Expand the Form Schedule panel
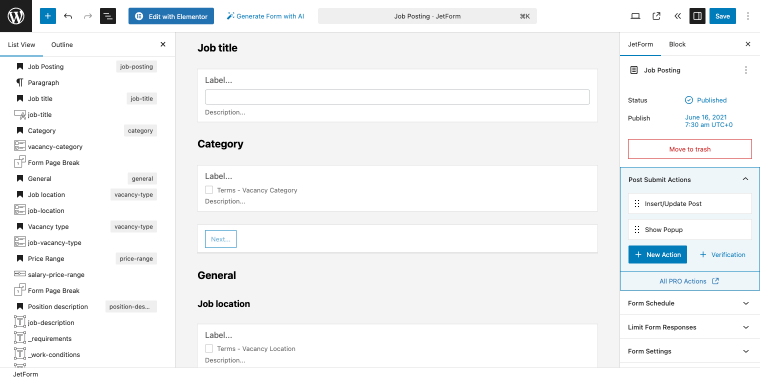Image resolution: width=760 pixels, height=380 pixels. coord(689,303)
